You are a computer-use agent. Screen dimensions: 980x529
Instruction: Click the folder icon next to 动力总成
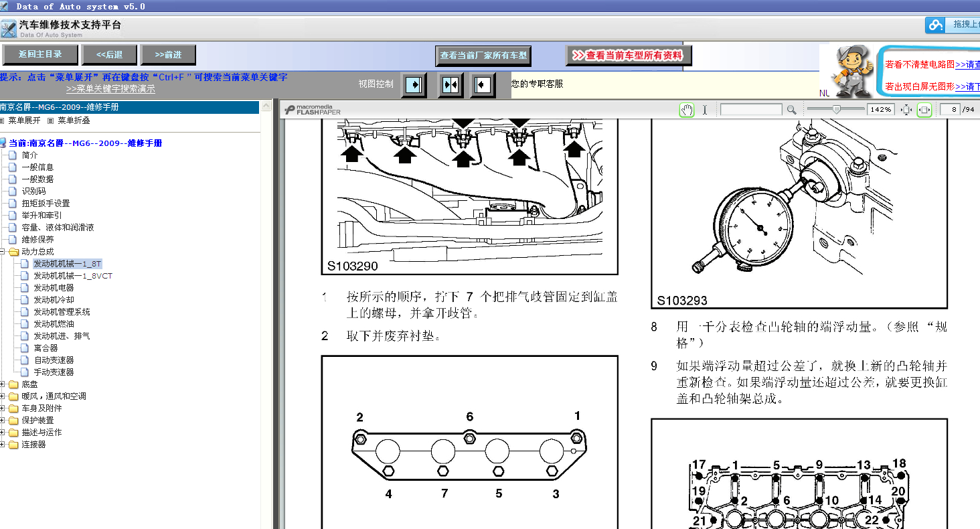point(13,252)
